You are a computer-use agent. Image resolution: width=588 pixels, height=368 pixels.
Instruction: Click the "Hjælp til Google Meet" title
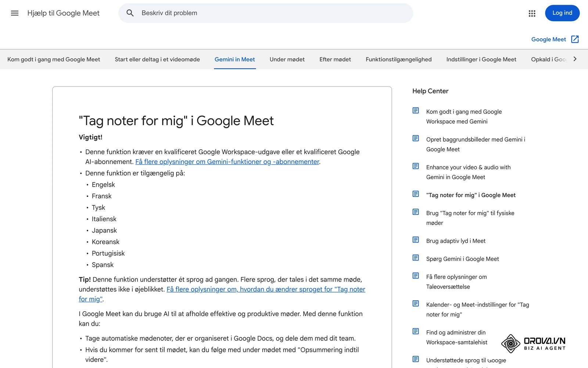point(64,13)
